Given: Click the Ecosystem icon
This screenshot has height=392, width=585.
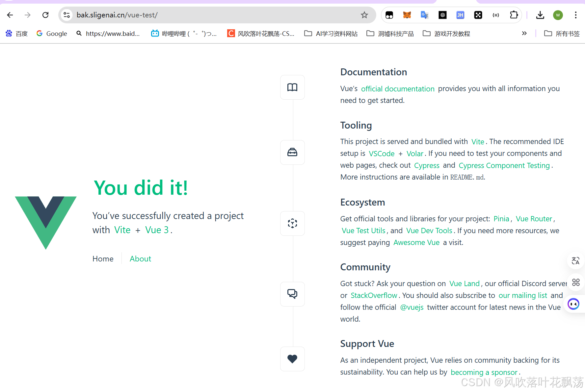Looking at the screenshot, I should (x=292, y=223).
